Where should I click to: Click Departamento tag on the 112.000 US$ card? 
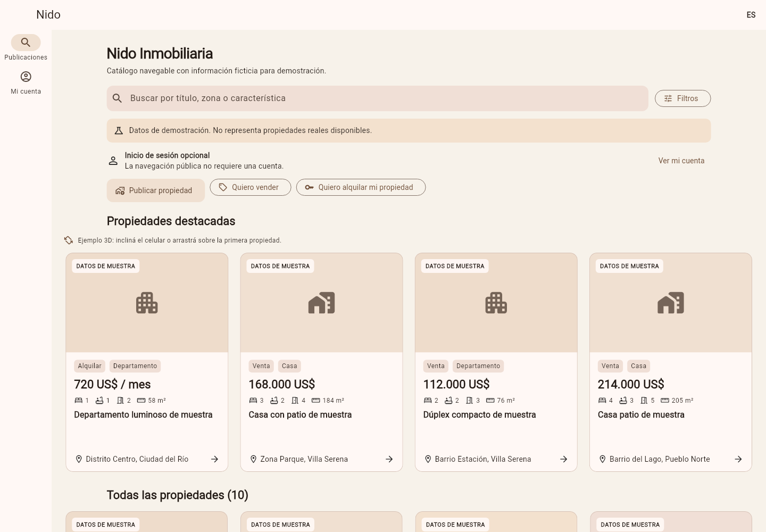478,366
